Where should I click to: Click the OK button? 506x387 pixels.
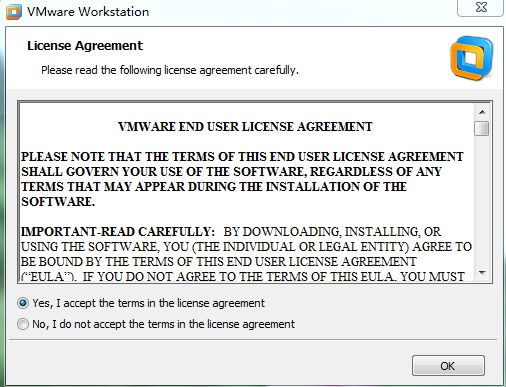tap(448, 366)
